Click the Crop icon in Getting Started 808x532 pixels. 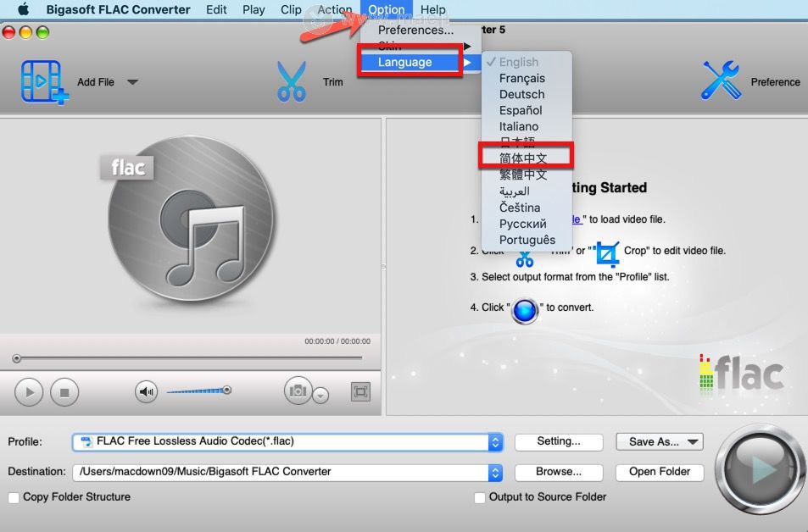[x=608, y=254]
